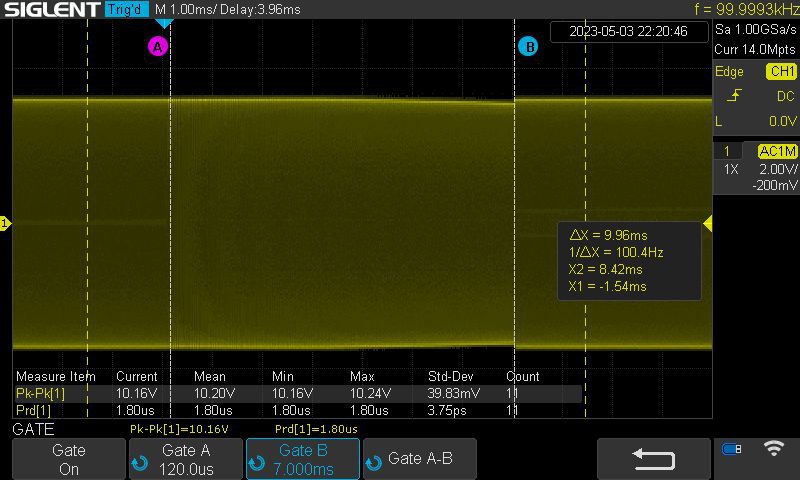This screenshot has height=480, width=800.
Task: Click the WiFi status icon
Action: pyautogui.click(x=773, y=448)
